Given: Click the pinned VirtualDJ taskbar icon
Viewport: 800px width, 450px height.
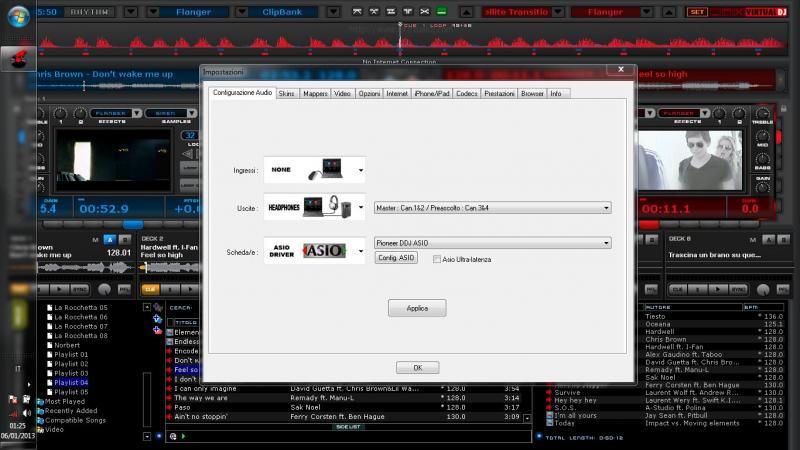Looking at the screenshot, I should (17, 60).
